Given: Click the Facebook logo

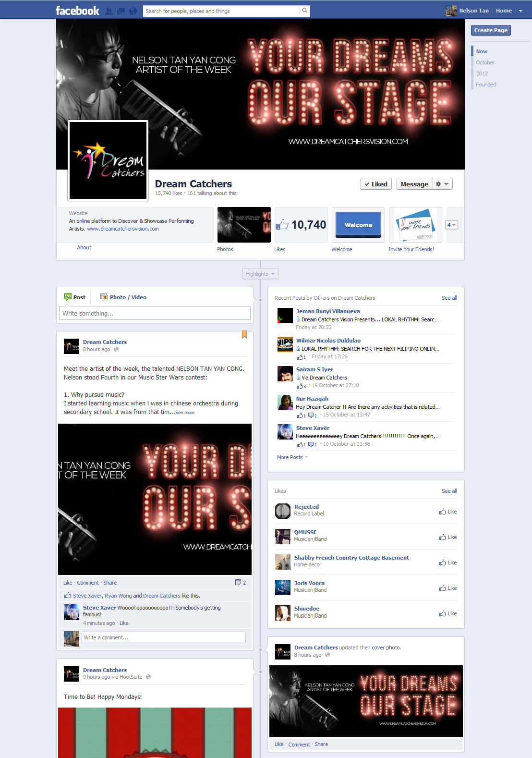Looking at the screenshot, I should coord(77,11).
